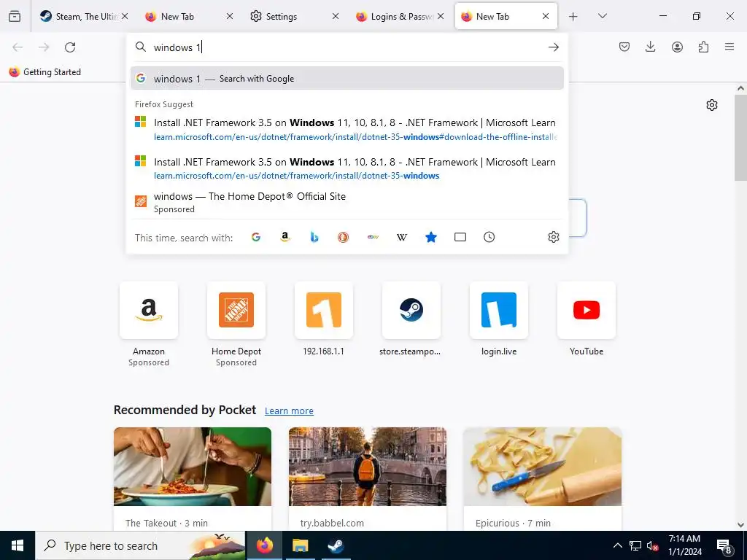The height and width of the screenshot is (560, 747).
Task: Open .NET Framework suggestion with download-the-offline-installer URL
Action: coord(347,130)
